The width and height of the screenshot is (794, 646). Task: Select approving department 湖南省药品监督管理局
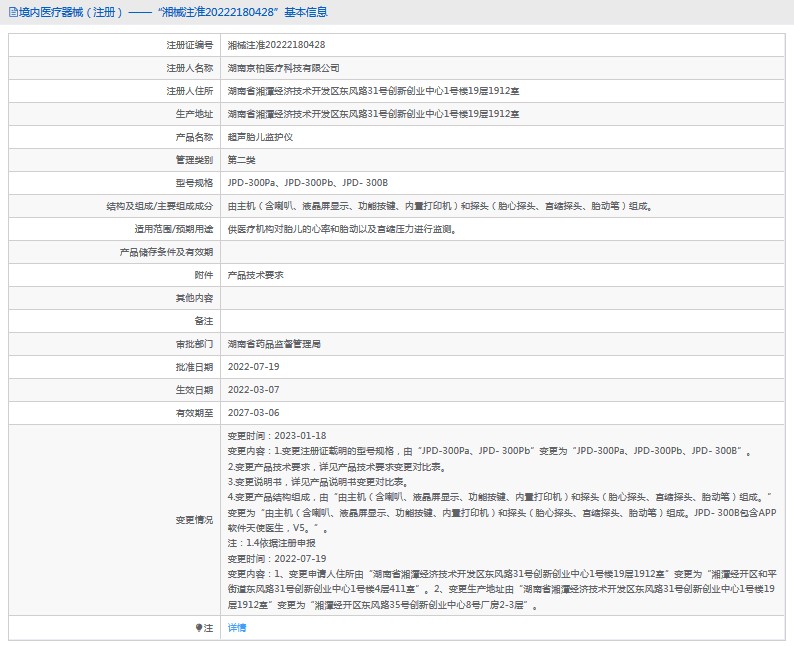click(274, 344)
